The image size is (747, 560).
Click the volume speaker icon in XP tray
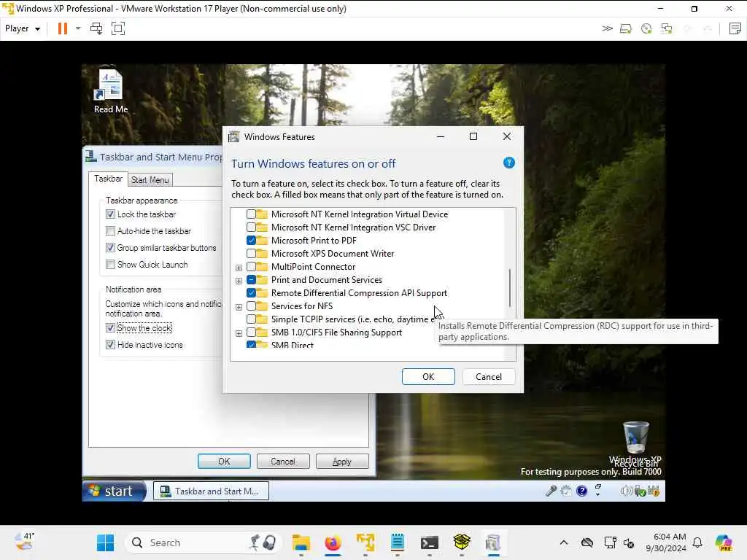(625, 491)
